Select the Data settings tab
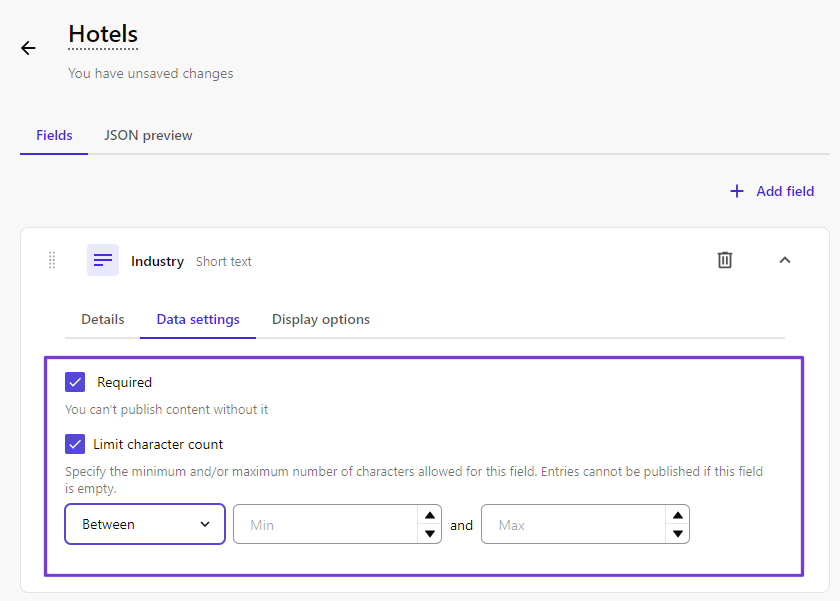840x601 pixels. (x=198, y=319)
